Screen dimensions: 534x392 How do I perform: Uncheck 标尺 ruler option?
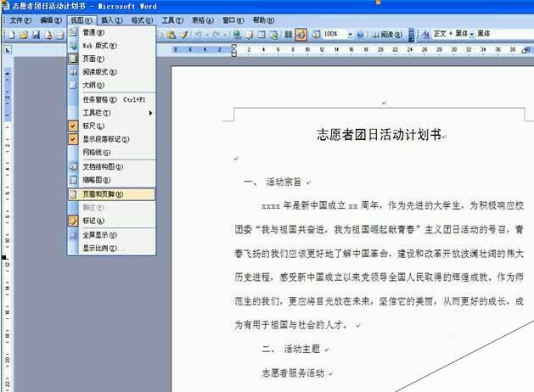(112, 126)
